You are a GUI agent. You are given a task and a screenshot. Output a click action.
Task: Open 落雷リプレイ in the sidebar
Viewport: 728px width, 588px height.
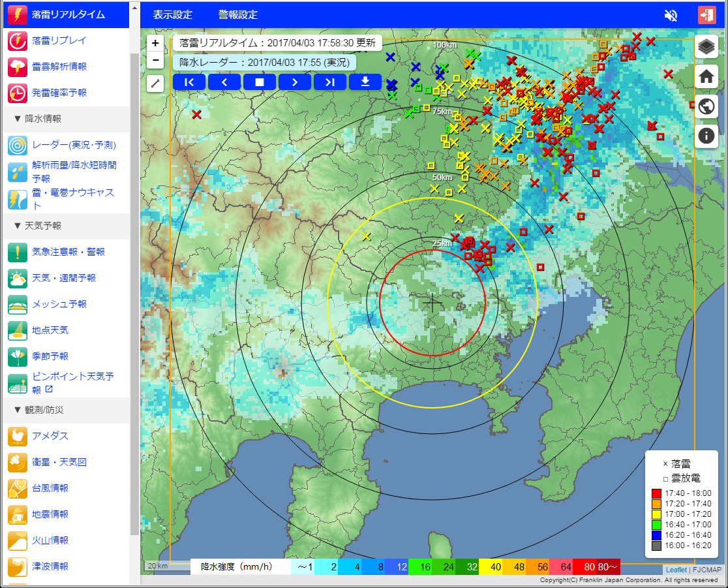[x=59, y=40]
